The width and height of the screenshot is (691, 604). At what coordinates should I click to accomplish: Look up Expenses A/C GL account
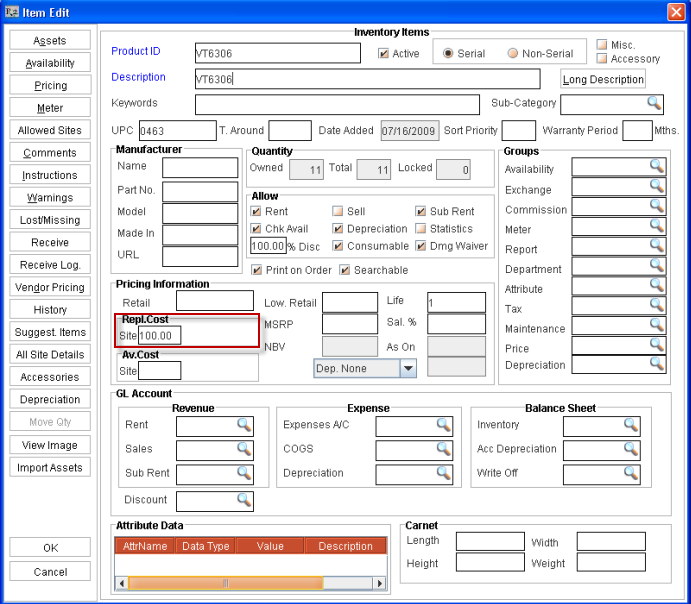coord(443,426)
